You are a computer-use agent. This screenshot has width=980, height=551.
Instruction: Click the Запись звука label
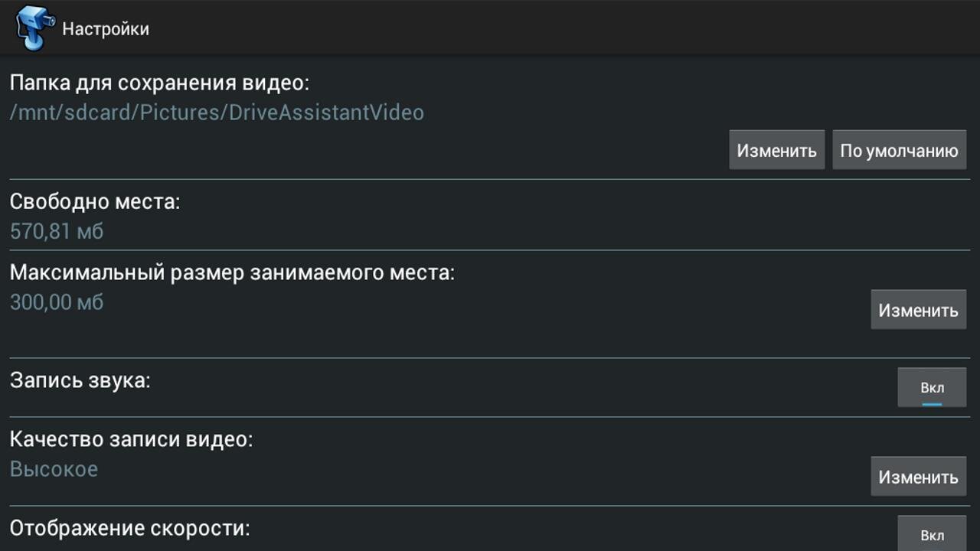point(80,380)
